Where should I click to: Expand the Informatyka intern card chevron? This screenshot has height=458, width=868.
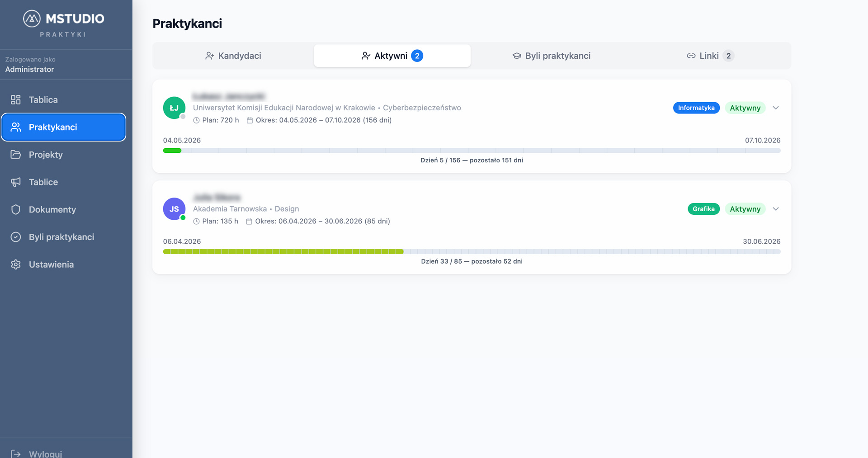click(x=776, y=108)
